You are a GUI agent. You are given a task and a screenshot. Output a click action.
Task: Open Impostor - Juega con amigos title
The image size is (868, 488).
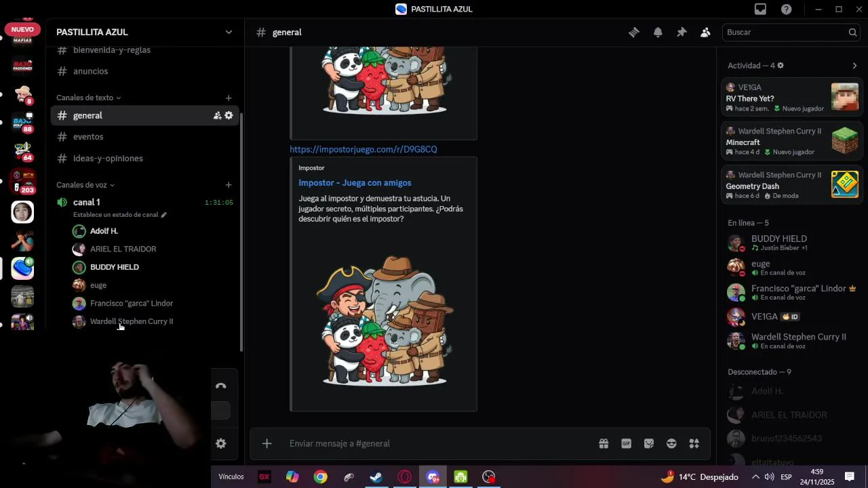tap(355, 183)
